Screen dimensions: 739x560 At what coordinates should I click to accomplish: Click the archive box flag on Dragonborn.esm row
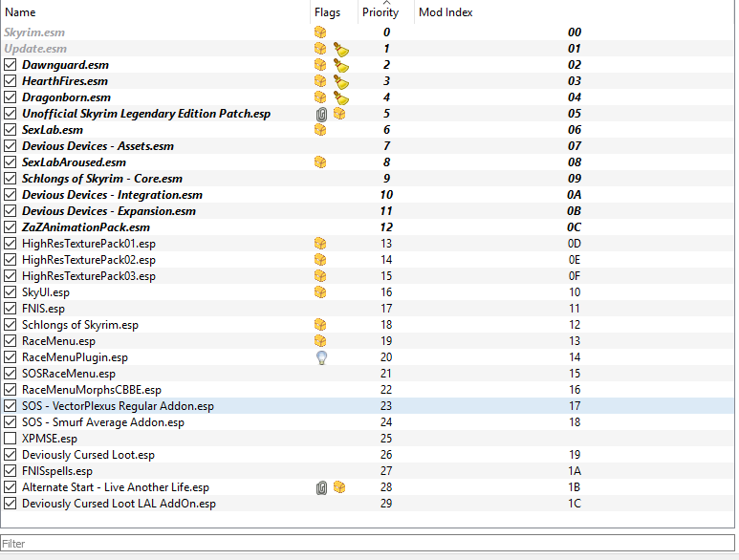(x=320, y=97)
